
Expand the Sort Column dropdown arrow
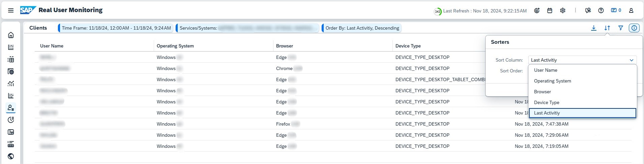631,60
